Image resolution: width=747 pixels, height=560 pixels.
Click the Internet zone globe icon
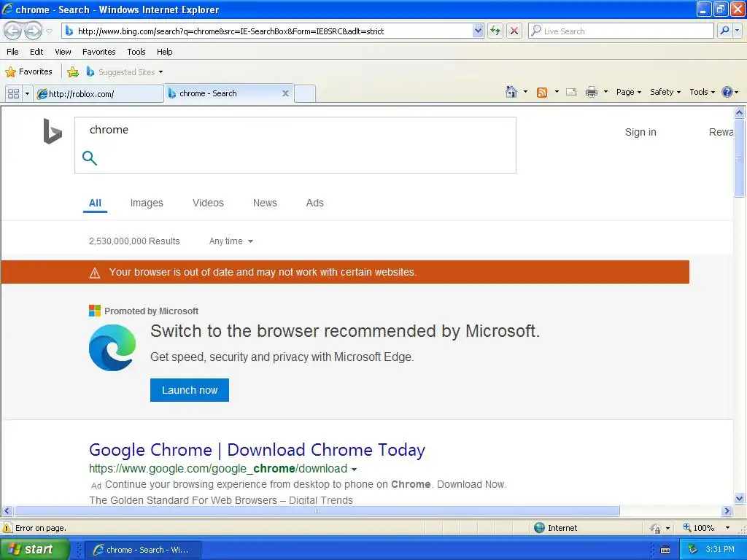point(539,528)
